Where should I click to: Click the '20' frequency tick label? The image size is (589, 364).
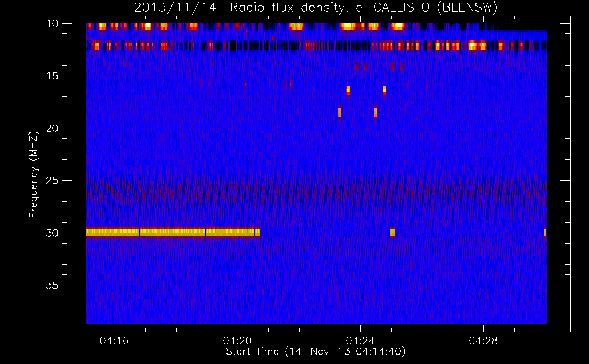[52, 128]
